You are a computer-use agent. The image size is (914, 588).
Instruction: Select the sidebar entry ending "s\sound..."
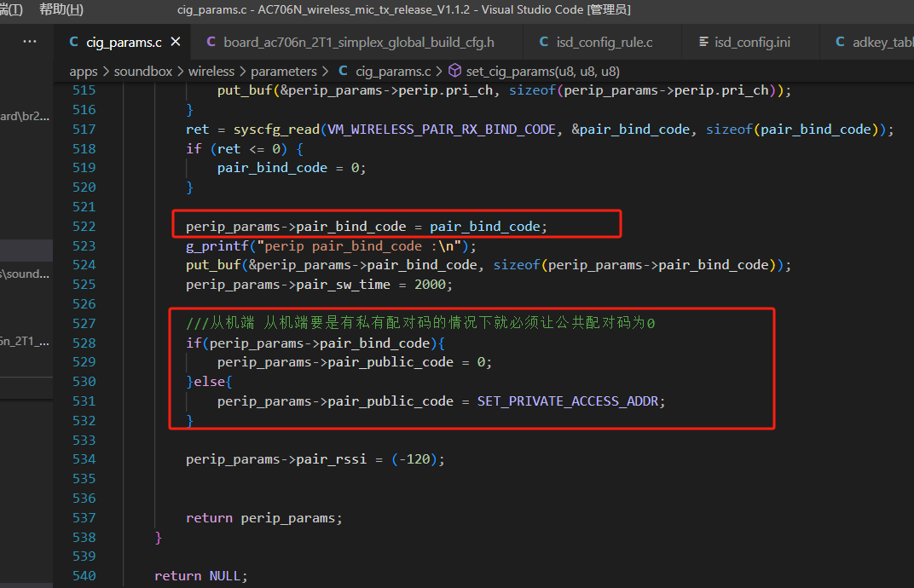26,274
